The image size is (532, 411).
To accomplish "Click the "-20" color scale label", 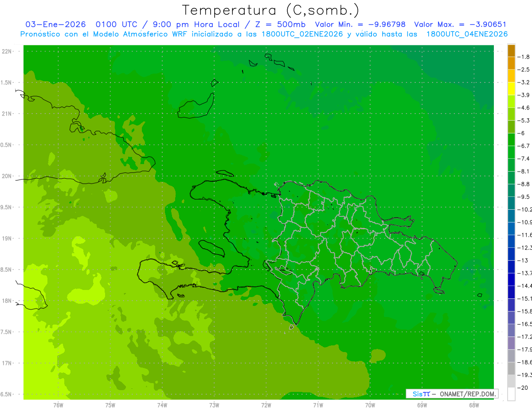I will tap(523, 388).
